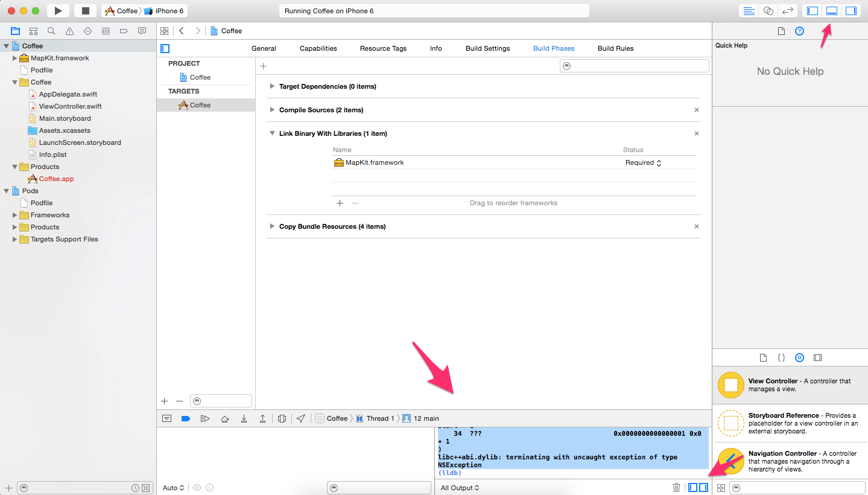The image size is (868, 495).
Task: Open the Auto variables scope dropdown
Action: pos(173,488)
